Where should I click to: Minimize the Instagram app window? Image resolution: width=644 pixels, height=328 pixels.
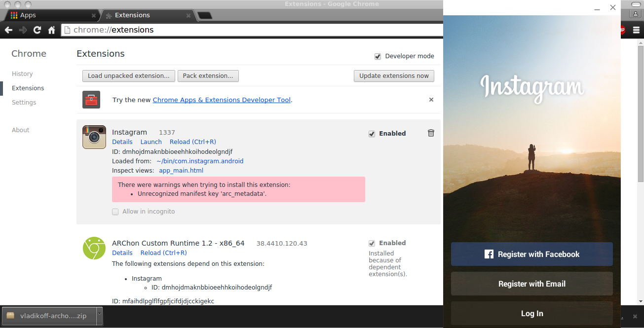(x=597, y=8)
